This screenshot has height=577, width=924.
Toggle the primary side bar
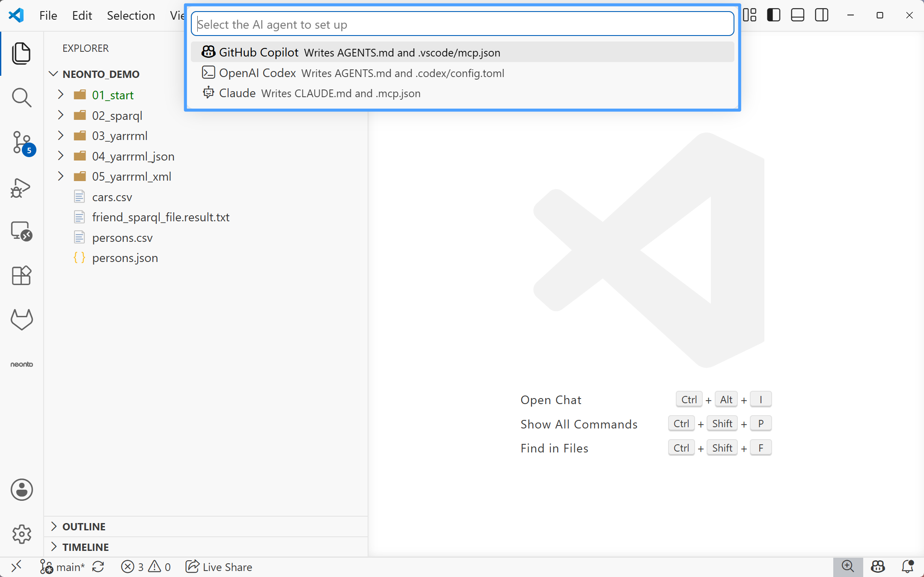tap(774, 15)
